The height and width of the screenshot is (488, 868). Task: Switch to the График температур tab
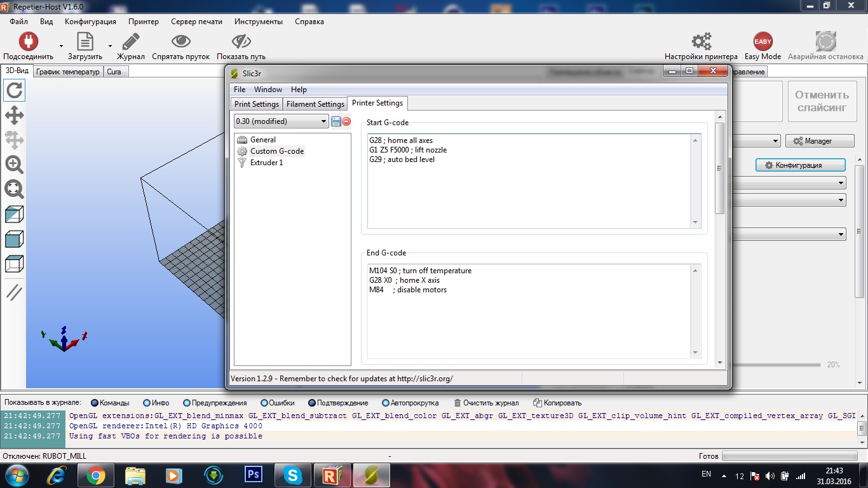tap(68, 72)
